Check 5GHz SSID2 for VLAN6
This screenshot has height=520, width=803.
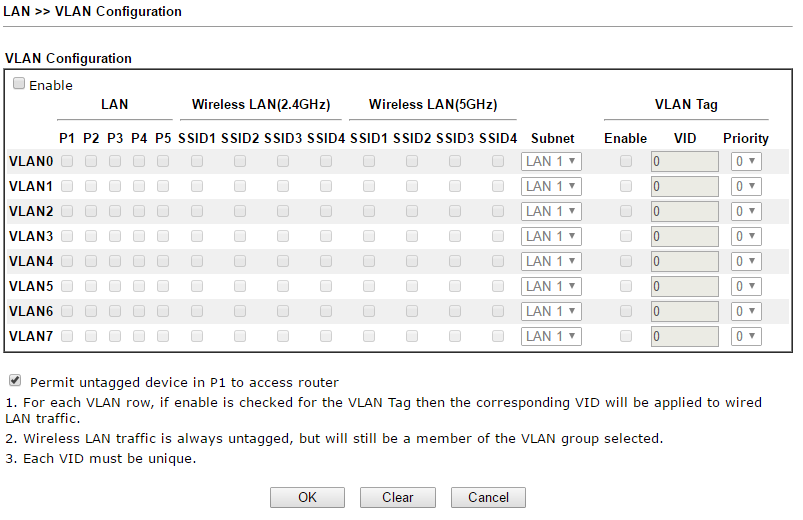click(x=412, y=310)
